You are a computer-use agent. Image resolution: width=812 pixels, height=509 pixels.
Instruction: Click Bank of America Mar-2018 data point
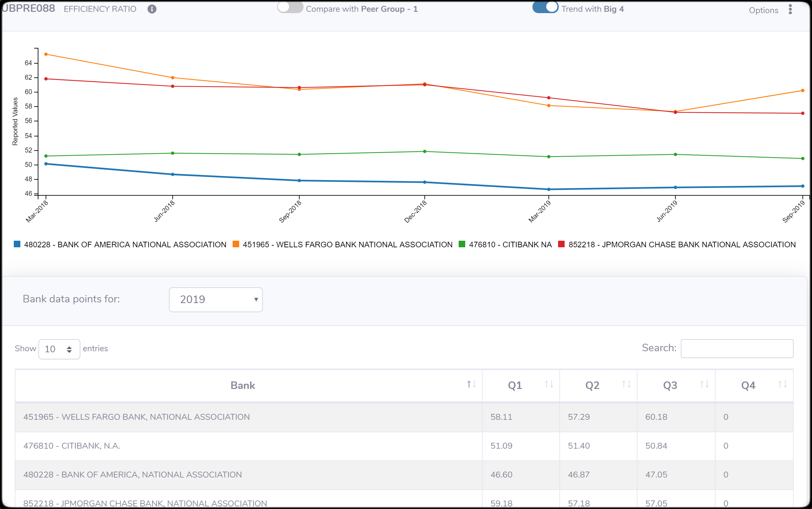(46, 164)
